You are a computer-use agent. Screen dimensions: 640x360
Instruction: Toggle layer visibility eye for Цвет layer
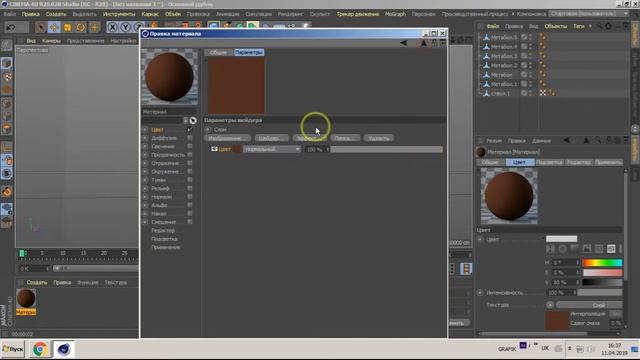tap(214, 149)
